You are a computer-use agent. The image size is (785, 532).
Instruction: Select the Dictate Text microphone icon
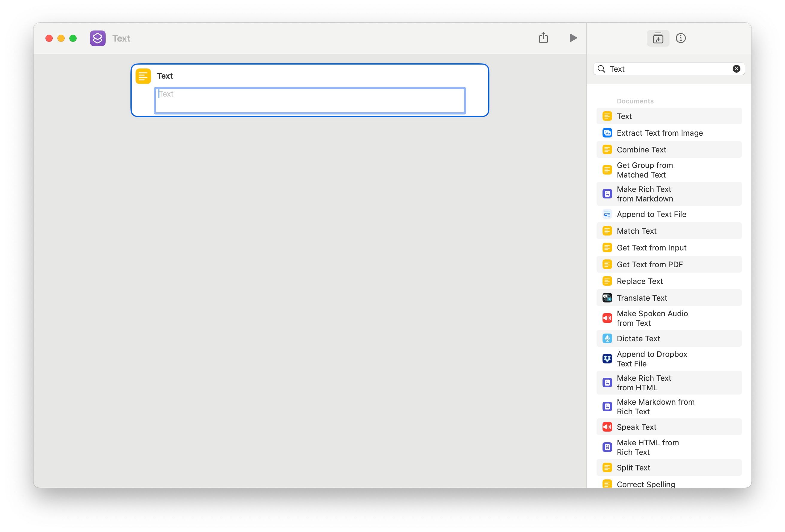(607, 338)
